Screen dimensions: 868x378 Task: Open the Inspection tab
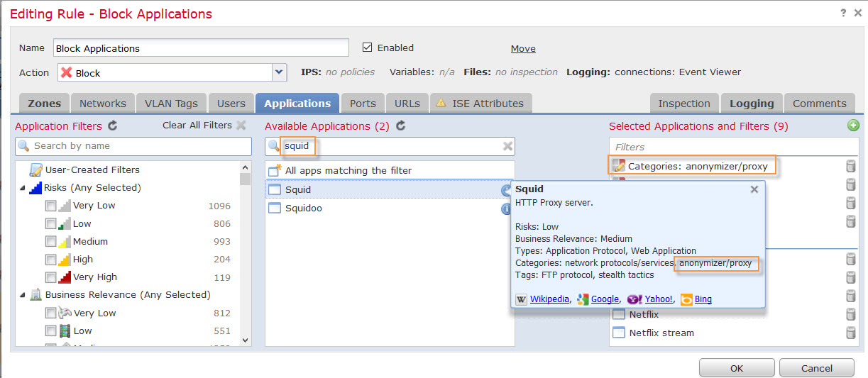[x=684, y=104]
